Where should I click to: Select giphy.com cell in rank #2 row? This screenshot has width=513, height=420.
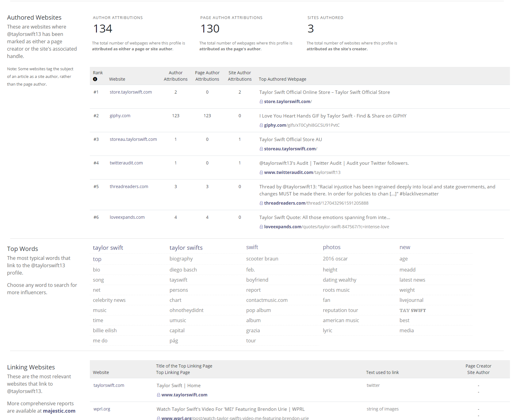tap(120, 116)
